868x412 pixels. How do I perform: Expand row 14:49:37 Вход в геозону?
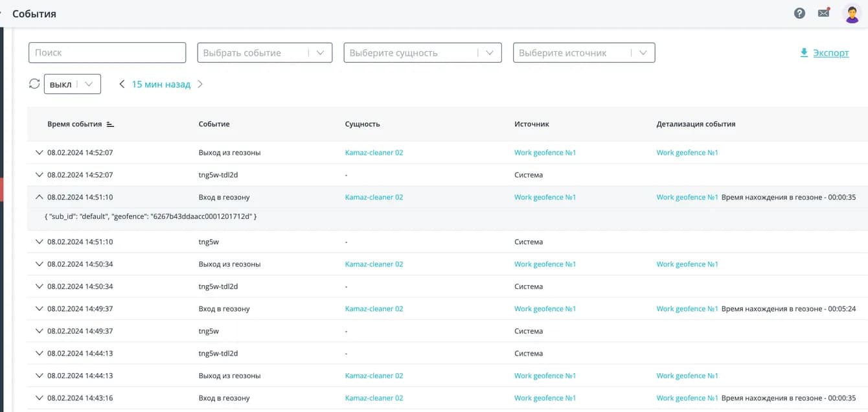[x=39, y=308]
